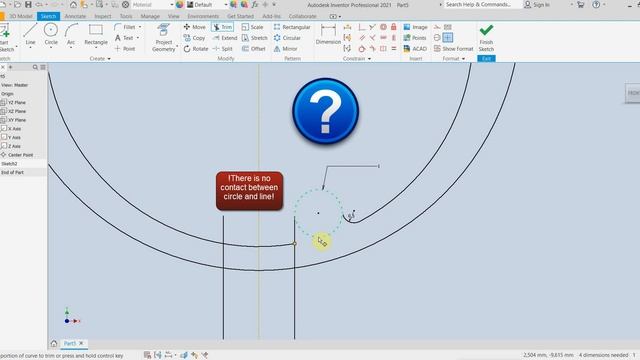
Task: Select the Rectangle sketch tool
Action: click(x=96, y=34)
